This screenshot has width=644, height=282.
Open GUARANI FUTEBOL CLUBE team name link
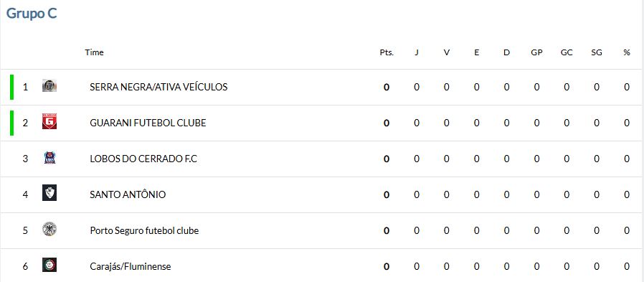point(148,123)
